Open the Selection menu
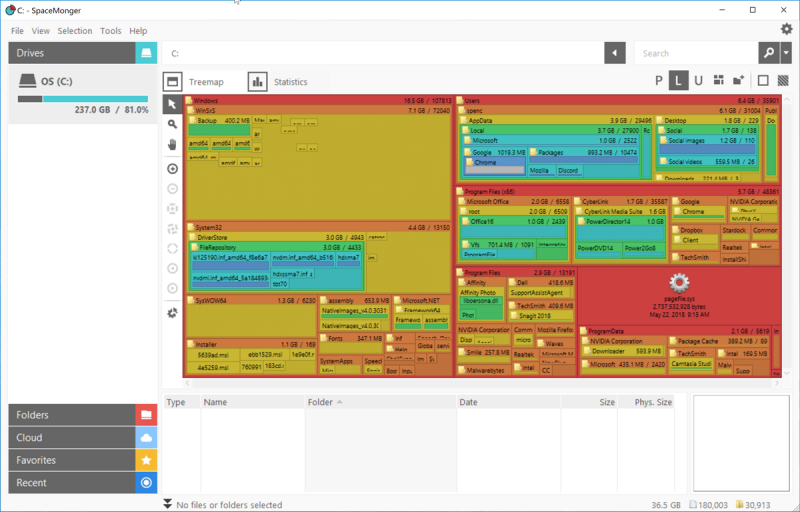This screenshot has width=800, height=512. 75,31
